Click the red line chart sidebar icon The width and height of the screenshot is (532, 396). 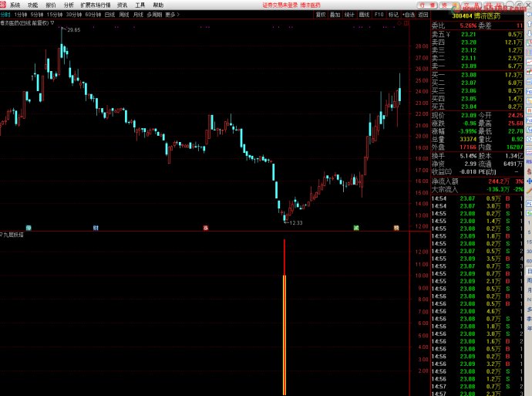click(529, 63)
